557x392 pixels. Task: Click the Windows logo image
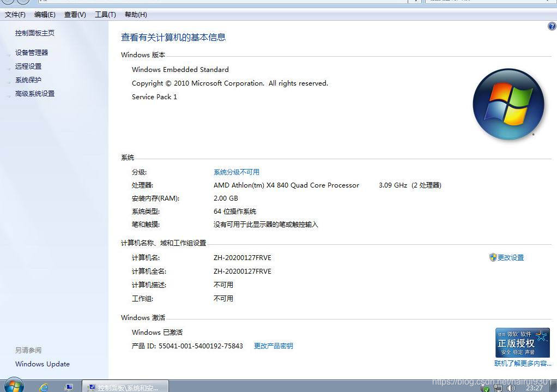508,104
